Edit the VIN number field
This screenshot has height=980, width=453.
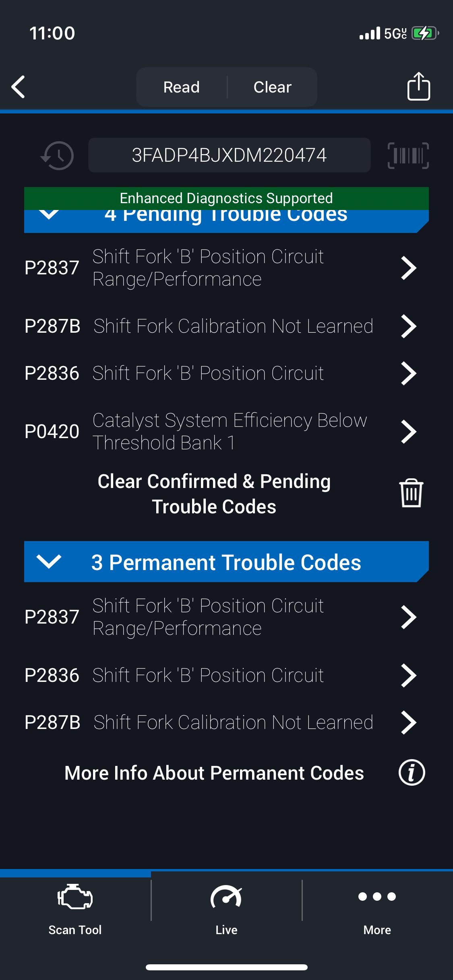229,155
